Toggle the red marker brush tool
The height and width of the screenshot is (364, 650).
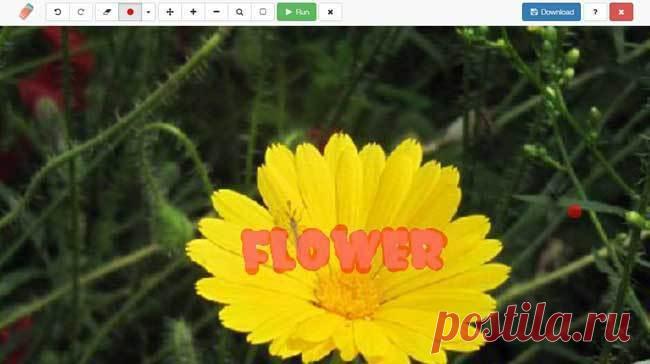(130, 12)
